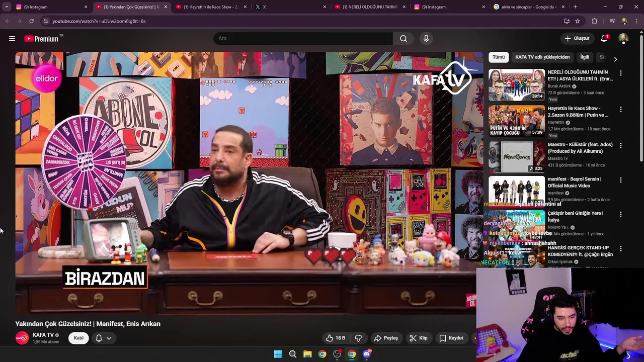Switch to alvin ve sincaplar Google tab
The width and height of the screenshot is (644, 362).
pyautogui.click(x=529, y=7)
